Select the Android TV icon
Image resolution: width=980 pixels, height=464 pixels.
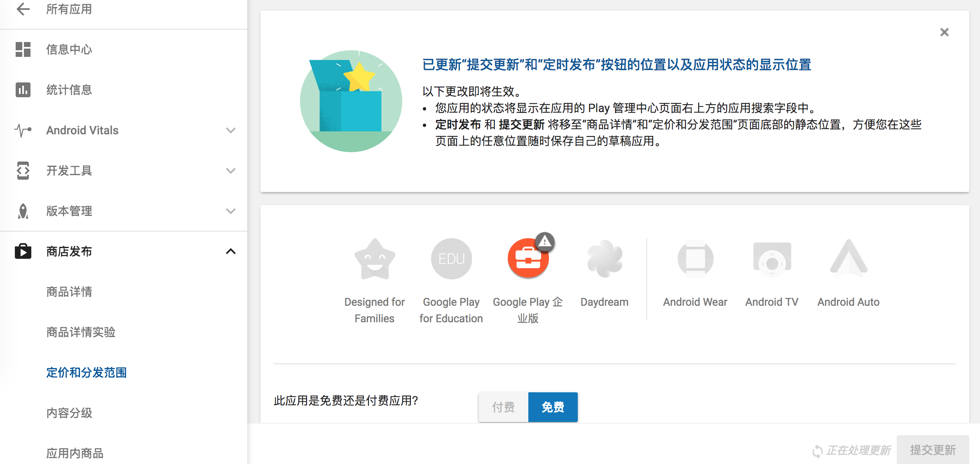(772, 260)
